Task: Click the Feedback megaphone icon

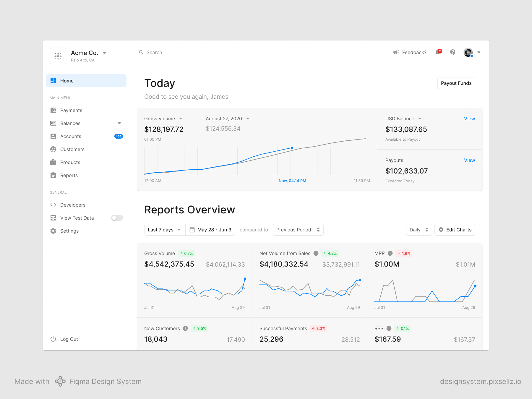Action: (396, 52)
